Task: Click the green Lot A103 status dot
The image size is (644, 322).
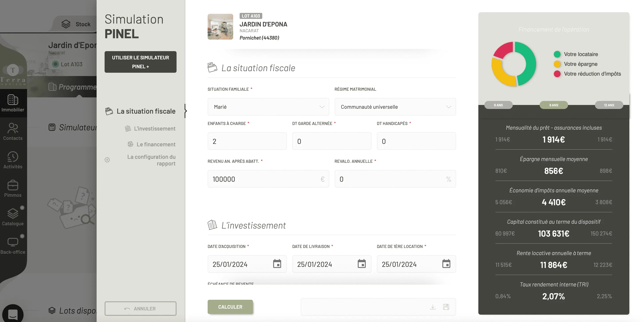Action: click(x=55, y=64)
